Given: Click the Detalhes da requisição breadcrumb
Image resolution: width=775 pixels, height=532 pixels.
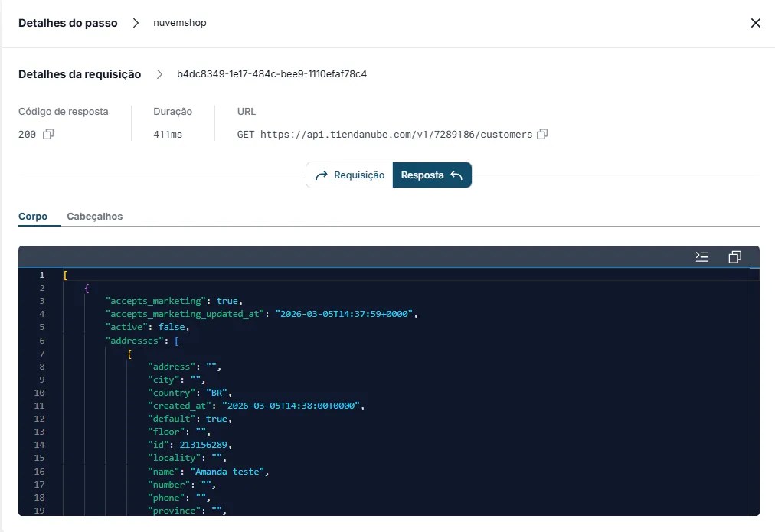Looking at the screenshot, I should [80, 74].
